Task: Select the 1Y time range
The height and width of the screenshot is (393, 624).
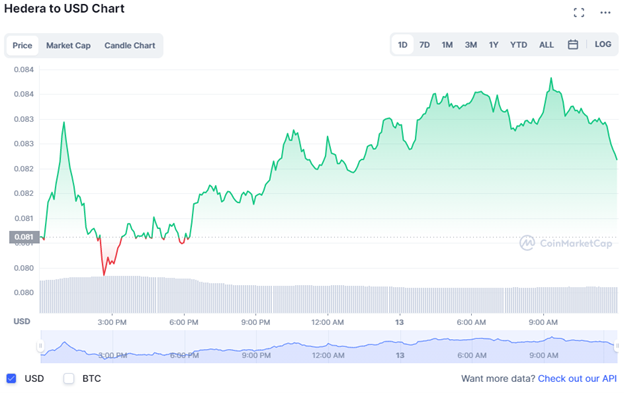Action: pyautogui.click(x=493, y=45)
